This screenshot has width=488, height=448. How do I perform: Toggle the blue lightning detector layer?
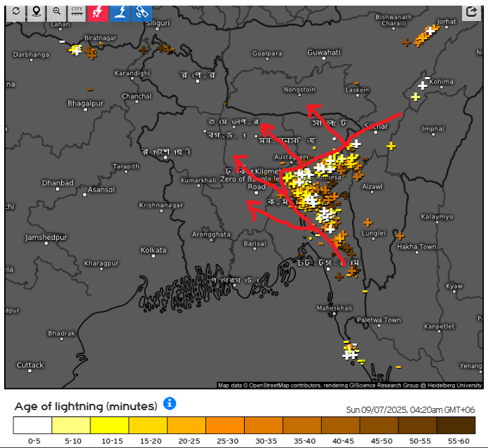(120, 13)
